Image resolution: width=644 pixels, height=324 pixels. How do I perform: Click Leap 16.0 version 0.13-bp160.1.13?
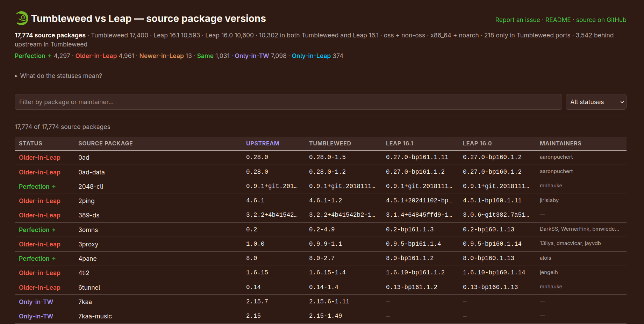click(490, 287)
